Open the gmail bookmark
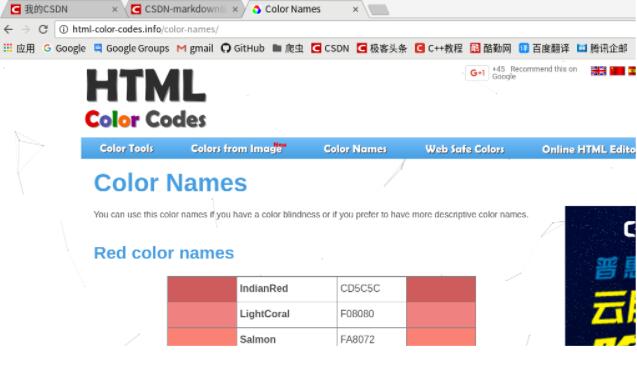 pyautogui.click(x=195, y=48)
